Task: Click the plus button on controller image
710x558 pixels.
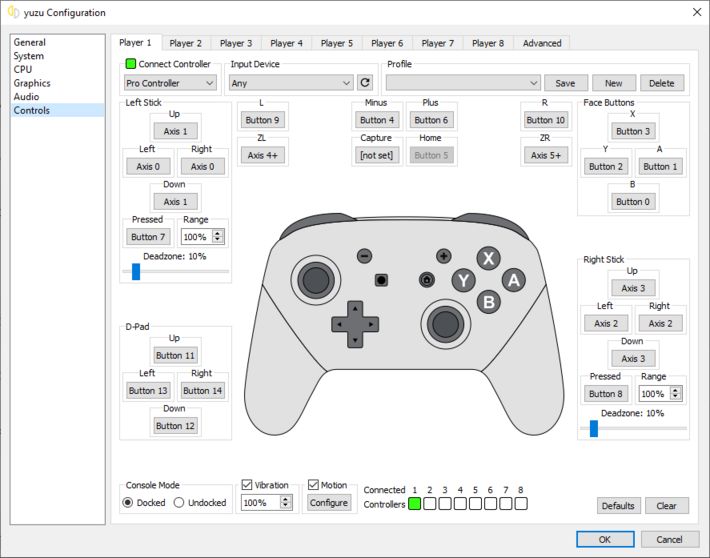Action: point(443,256)
